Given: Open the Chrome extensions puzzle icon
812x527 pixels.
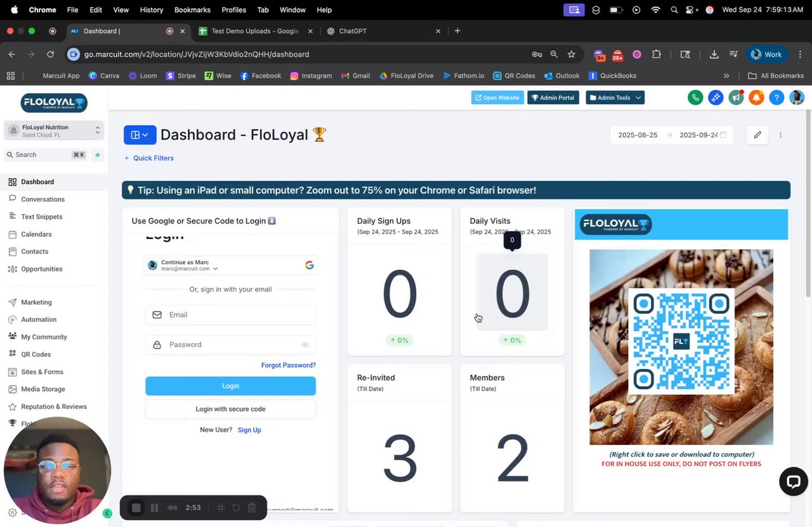Looking at the screenshot, I should coord(657,55).
